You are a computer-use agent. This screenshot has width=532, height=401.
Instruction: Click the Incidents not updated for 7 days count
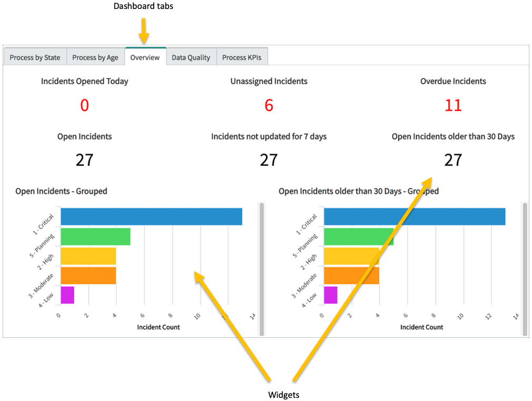269,160
